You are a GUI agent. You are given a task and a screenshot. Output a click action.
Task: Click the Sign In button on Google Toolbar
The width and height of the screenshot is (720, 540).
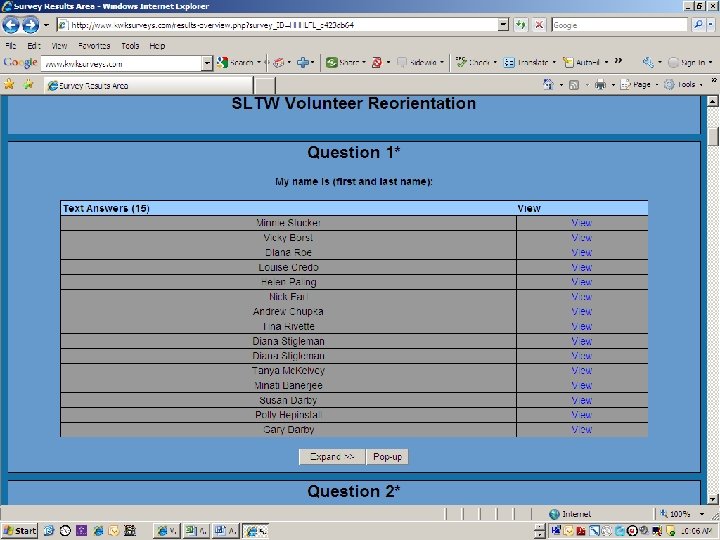(687, 62)
